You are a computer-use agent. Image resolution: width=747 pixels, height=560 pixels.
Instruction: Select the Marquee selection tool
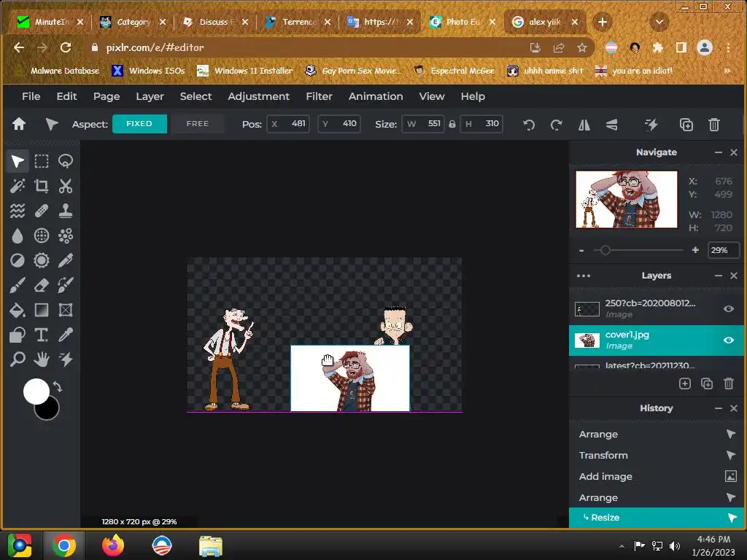coord(42,161)
